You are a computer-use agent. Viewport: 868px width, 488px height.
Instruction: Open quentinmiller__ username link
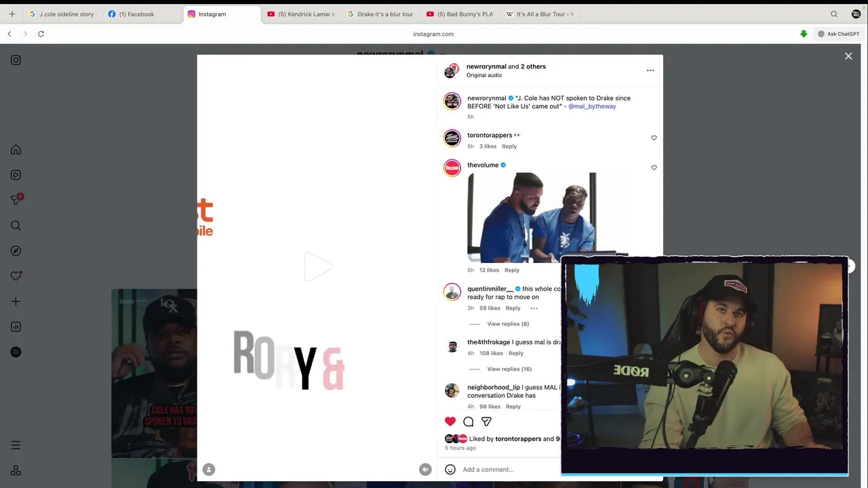[x=490, y=289]
